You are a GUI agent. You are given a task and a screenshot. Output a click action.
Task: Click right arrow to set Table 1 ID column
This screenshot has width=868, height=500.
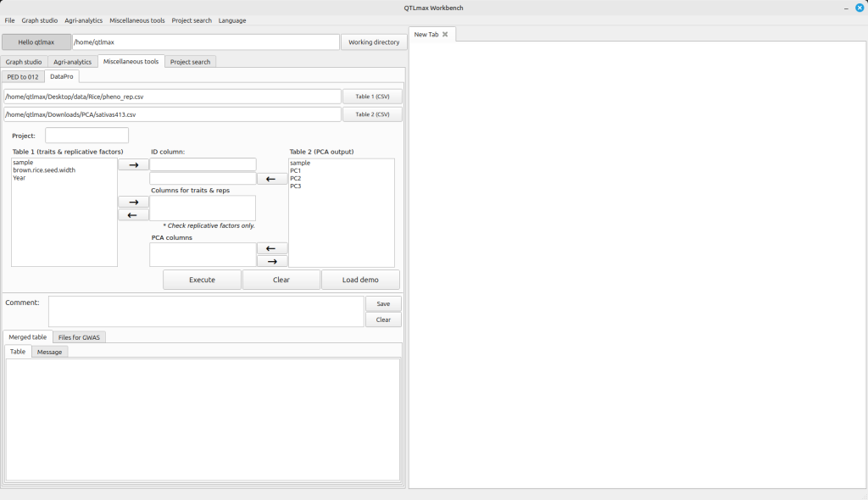[133, 164]
